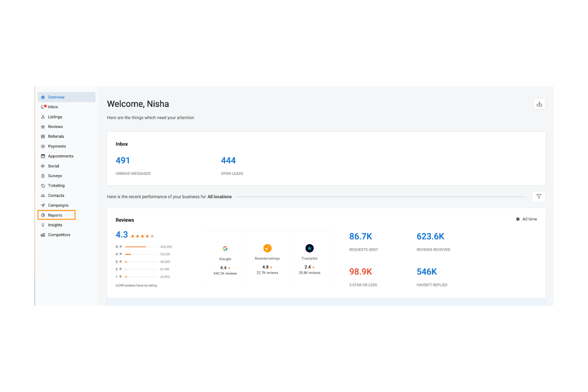Open the 491 unread messages

click(123, 160)
